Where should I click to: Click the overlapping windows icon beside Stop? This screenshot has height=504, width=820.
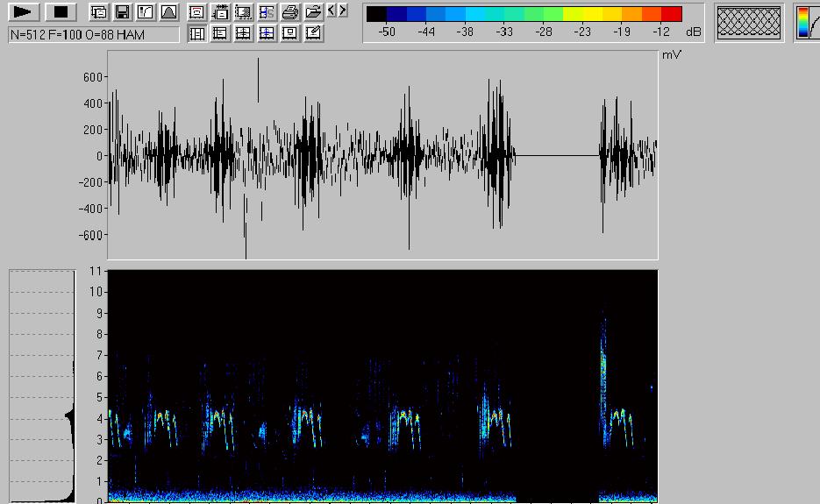click(100, 12)
